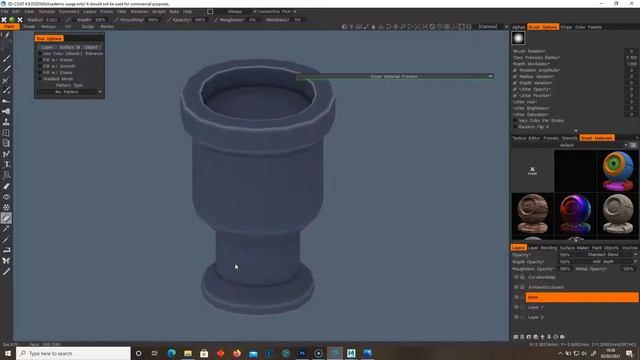640x360 pixels.
Task: Switch to the Render room tab
Action: 107,27
